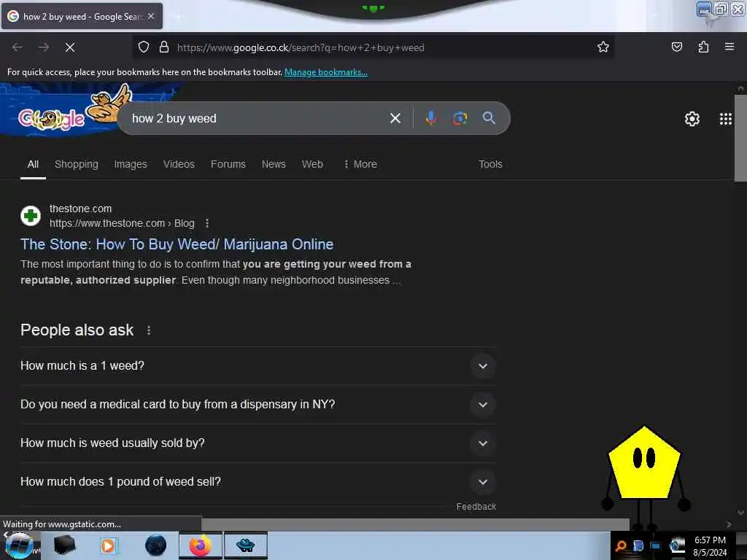Screen dimensions: 747x560
Task: Click the thestone.com site name
Action: point(80,209)
